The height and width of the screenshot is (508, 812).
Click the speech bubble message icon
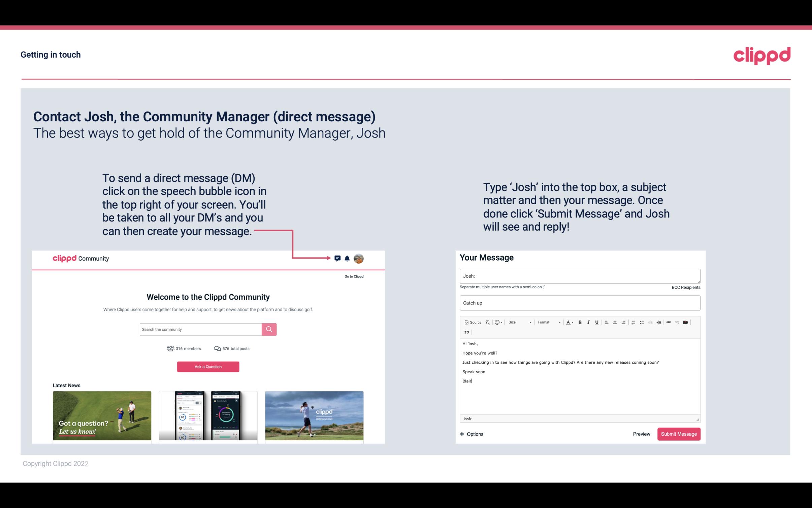[x=338, y=258]
